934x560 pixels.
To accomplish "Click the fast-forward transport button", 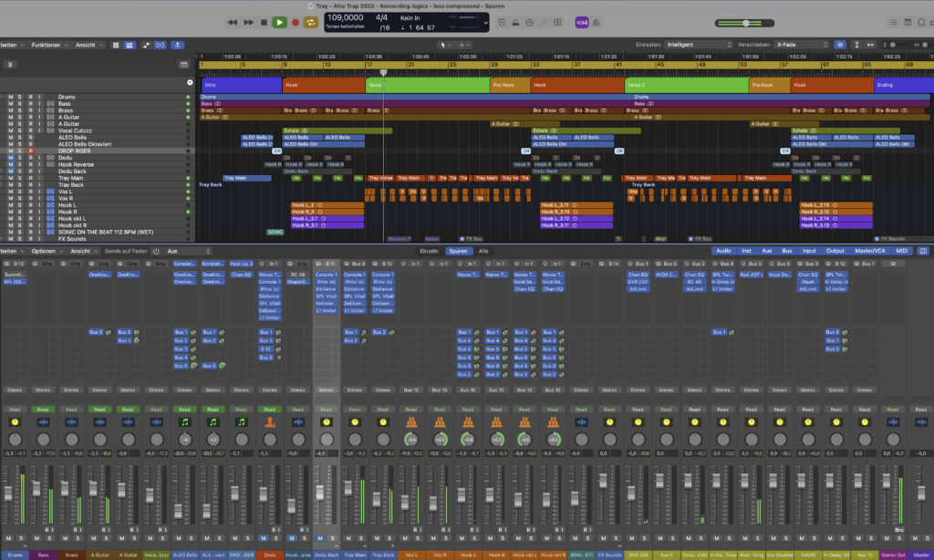I will (248, 23).
